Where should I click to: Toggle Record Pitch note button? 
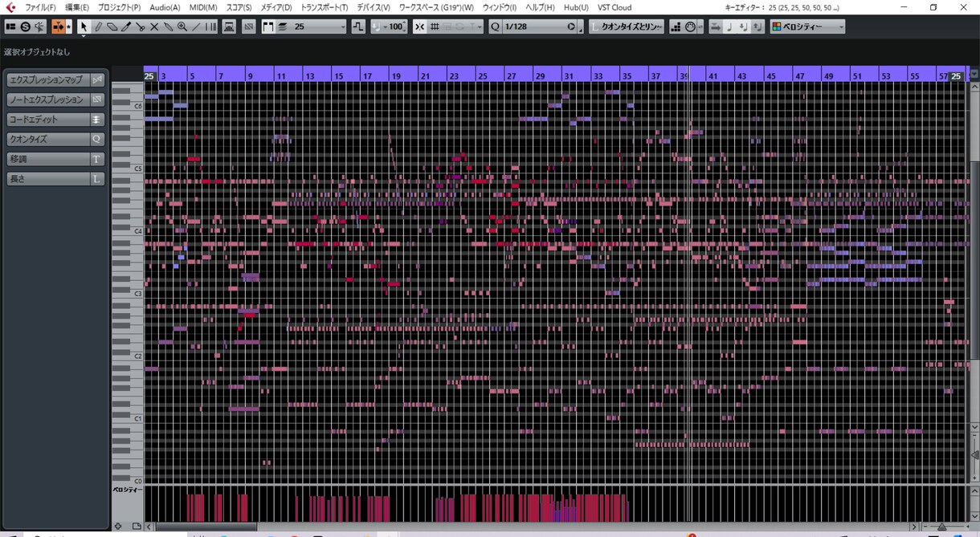click(728, 26)
